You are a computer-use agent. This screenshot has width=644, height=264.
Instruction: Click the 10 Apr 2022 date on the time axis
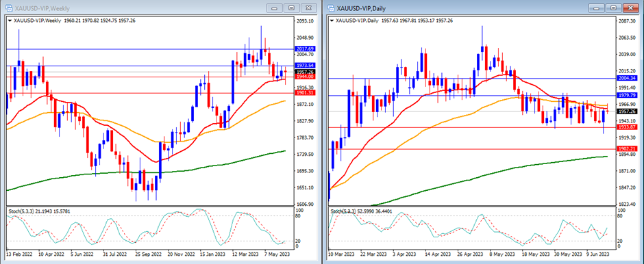tap(51, 254)
